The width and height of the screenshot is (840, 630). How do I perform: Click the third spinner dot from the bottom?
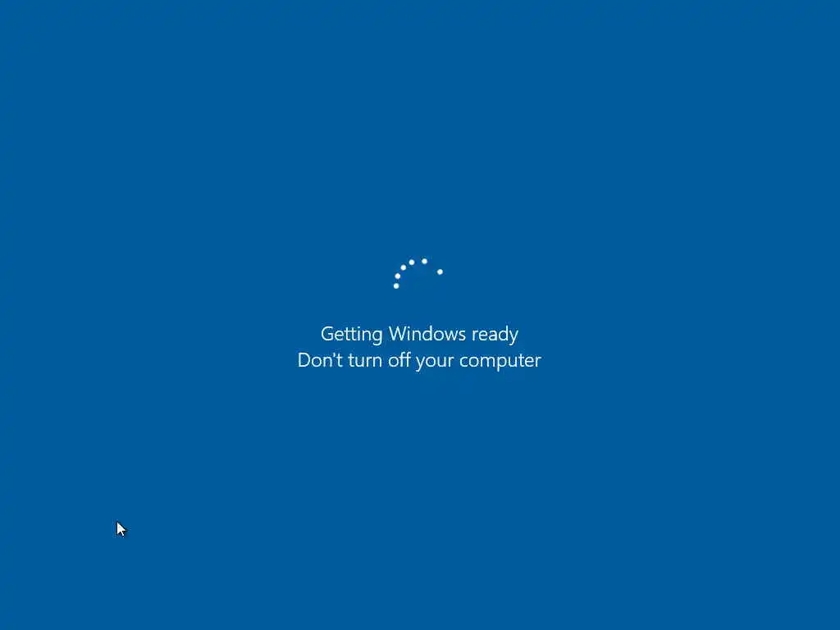[x=404, y=267]
